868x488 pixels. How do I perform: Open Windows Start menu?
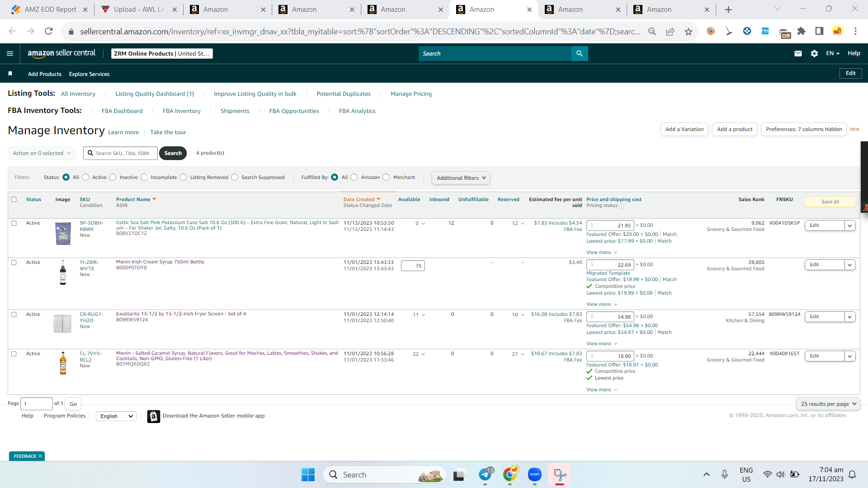point(308,475)
